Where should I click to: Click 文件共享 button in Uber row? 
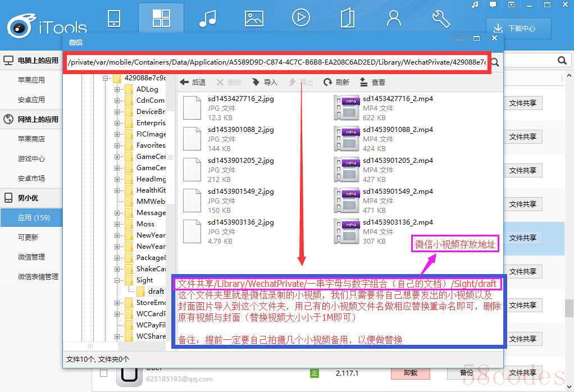[x=523, y=372]
